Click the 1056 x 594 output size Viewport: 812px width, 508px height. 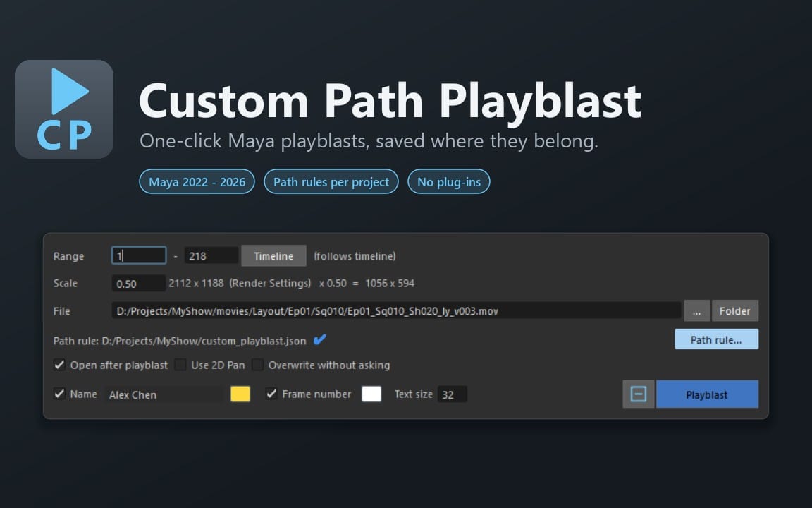[389, 283]
